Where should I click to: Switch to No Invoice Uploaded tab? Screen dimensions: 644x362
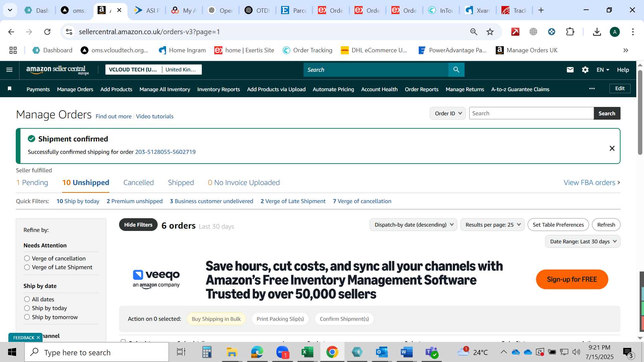(x=244, y=183)
